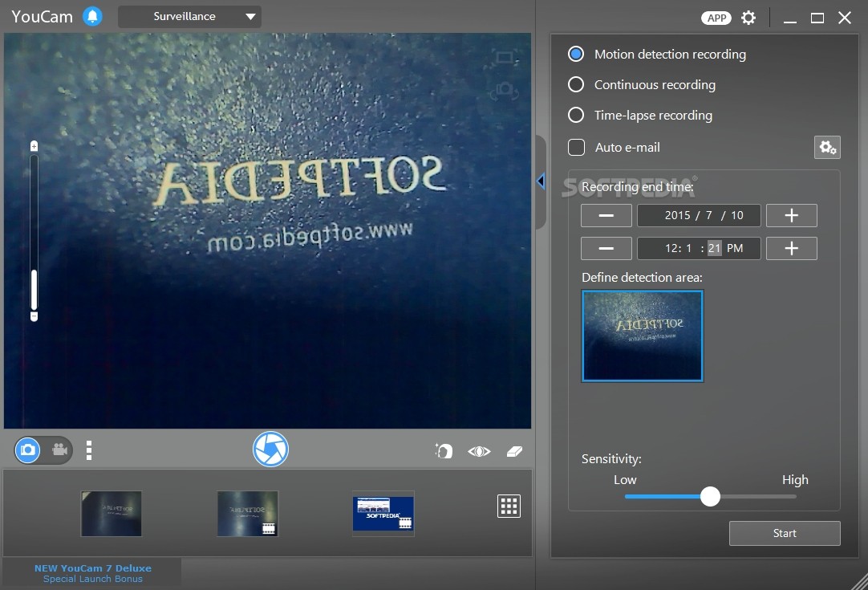The image size is (868, 590).
Task: Open the Surveillance mode dropdown
Action: pyautogui.click(x=189, y=17)
